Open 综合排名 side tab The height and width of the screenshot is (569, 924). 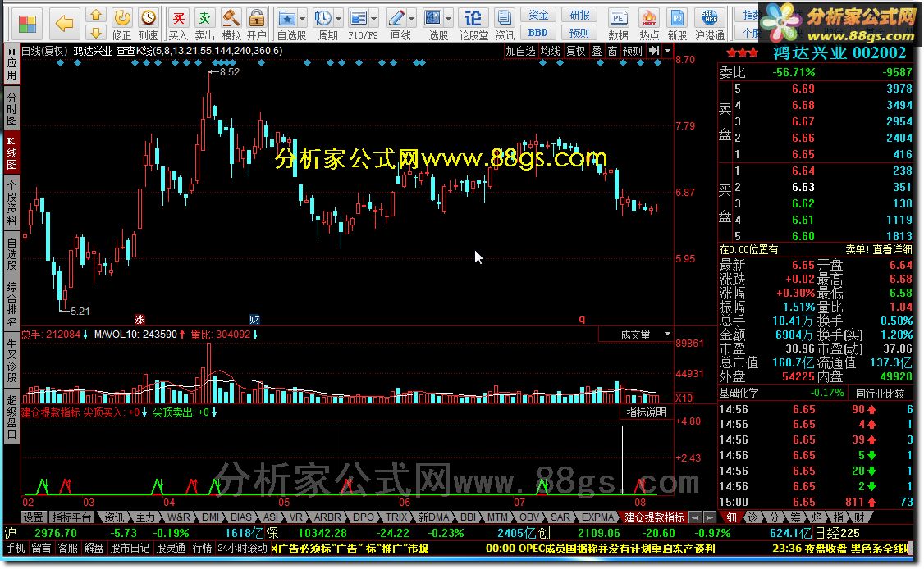pos(11,304)
